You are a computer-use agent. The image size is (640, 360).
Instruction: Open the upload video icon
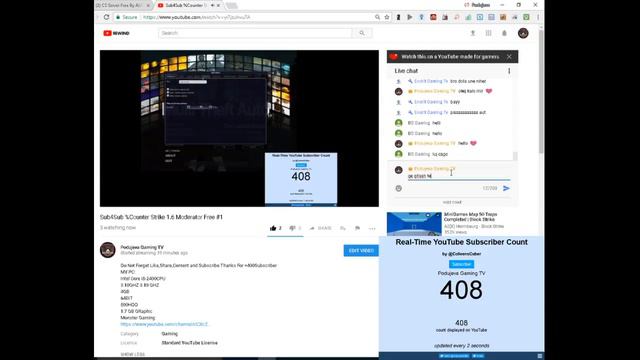point(473,33)
